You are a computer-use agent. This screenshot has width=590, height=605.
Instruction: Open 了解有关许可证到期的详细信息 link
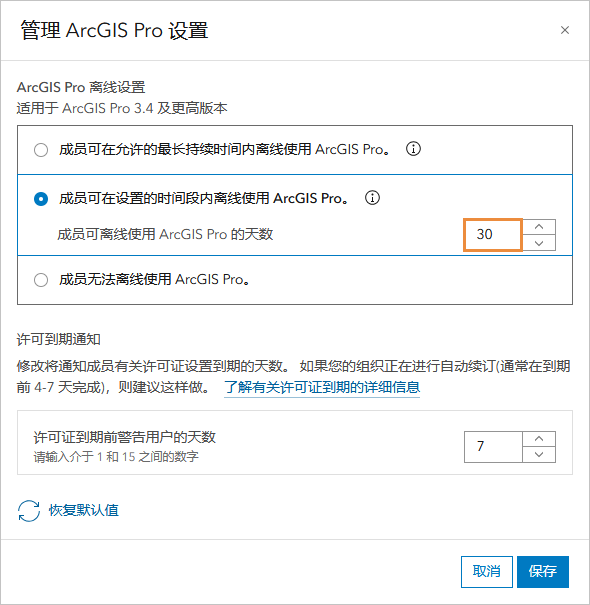[x=322, y=387]
